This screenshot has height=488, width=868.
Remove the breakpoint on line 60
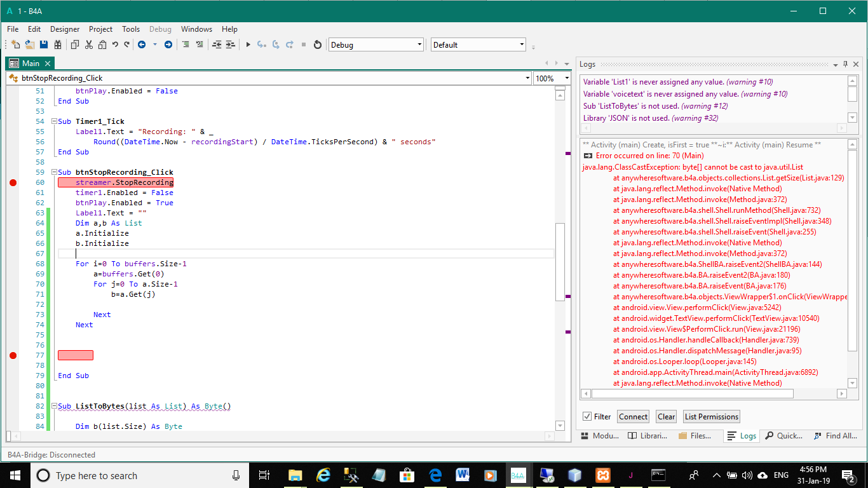coord(13,183)
